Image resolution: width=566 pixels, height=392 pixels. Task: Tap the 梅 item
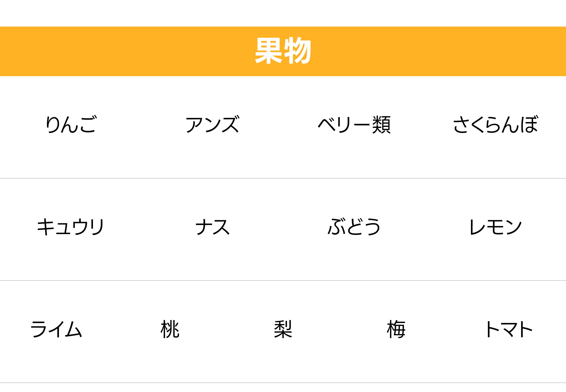[396, 329]
